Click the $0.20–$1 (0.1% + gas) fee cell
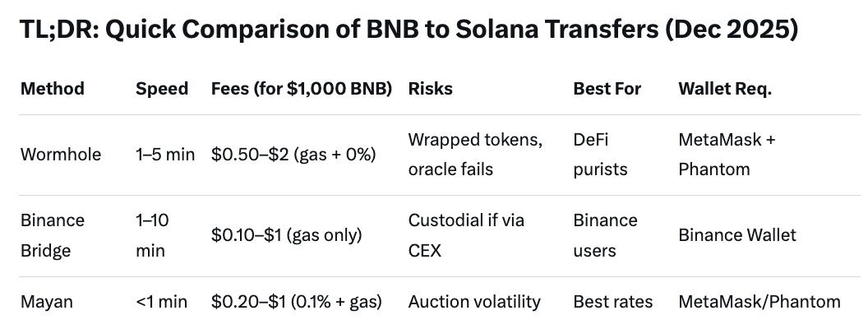The height and width of the screenshot is (329, 868). pyautogui.click(x=296, y=302)
